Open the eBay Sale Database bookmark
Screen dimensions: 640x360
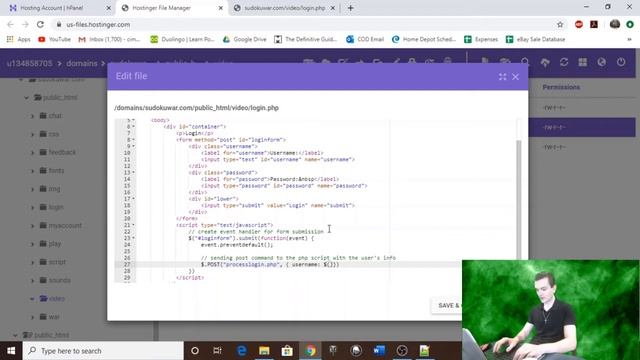pos(535,39)
